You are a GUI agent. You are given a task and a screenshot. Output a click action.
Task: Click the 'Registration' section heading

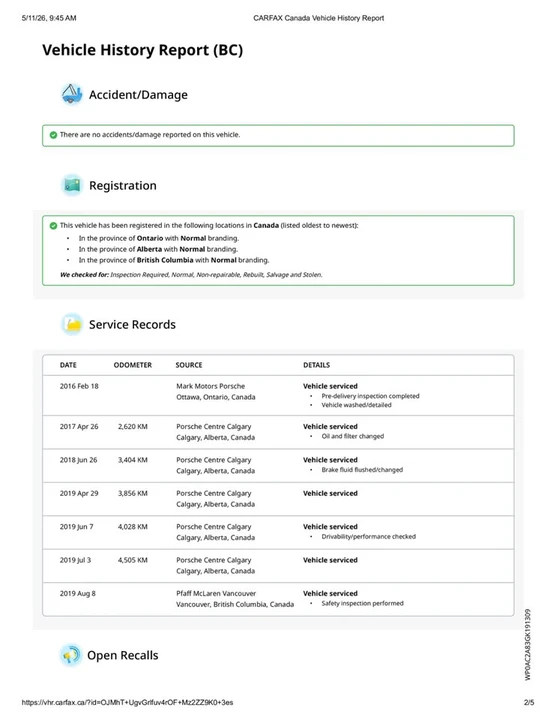coord(123,186)
